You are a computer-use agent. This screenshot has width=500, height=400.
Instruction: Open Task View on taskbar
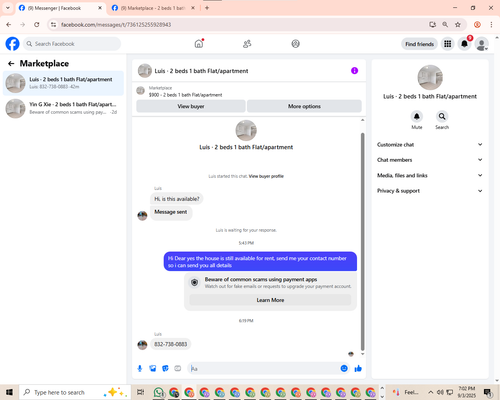click(x=141, y=392)
